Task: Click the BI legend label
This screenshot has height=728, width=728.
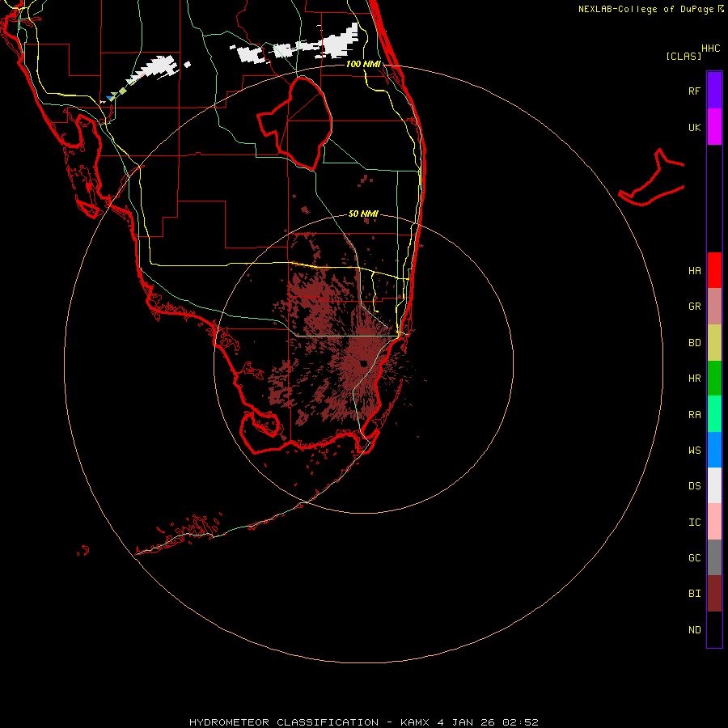Action: pyautogui.click(x=694, y=594)
